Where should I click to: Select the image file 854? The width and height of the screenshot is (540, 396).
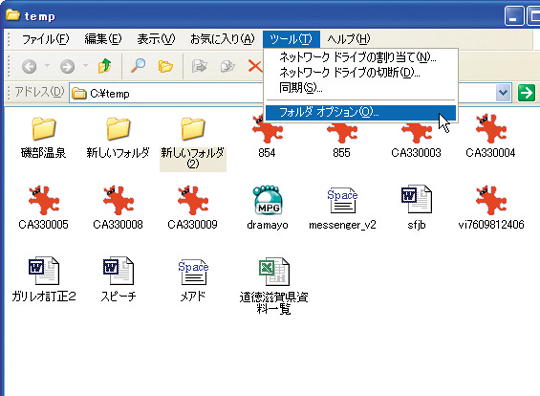pyautogui.click(x=267, y=138)
